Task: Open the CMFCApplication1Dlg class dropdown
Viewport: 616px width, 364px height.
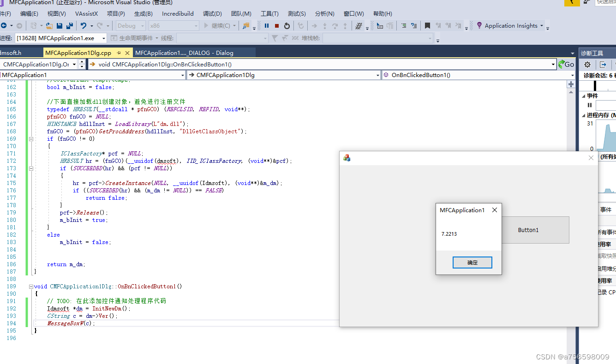Action: coord(377,75)
